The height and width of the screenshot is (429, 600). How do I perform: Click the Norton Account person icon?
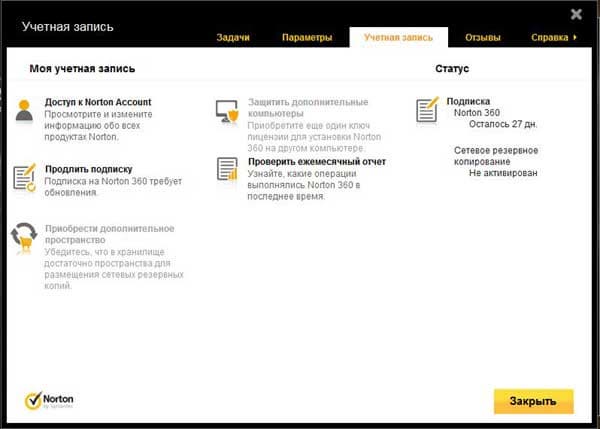pos(24,111)
